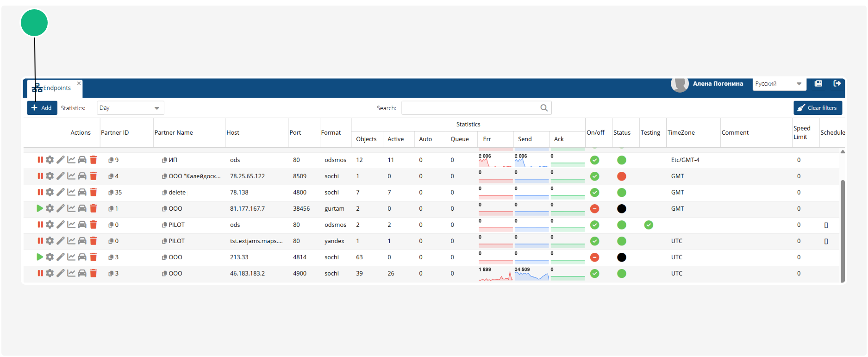This screenshot has height=357, width=868.
Task: Open gear settings for gurtam endpoint
Action: pos(50,208)
